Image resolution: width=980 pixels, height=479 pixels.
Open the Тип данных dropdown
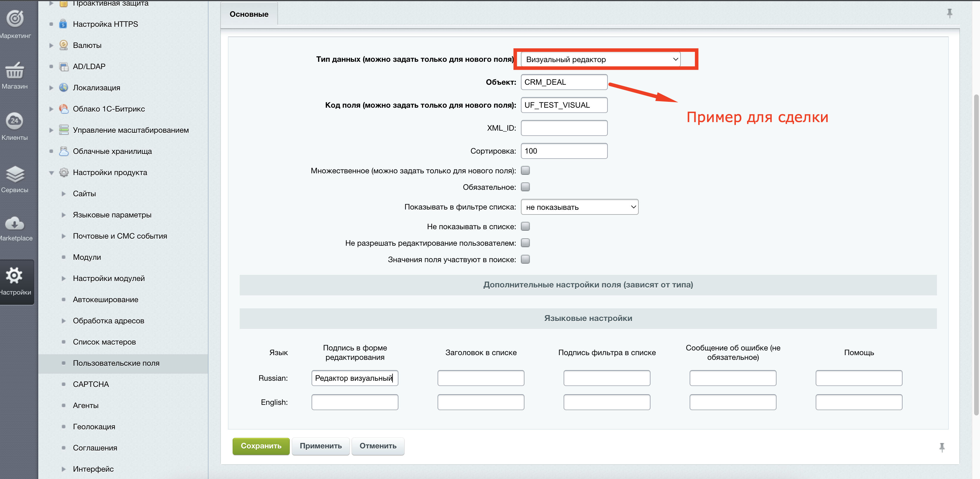click(600, 59)
